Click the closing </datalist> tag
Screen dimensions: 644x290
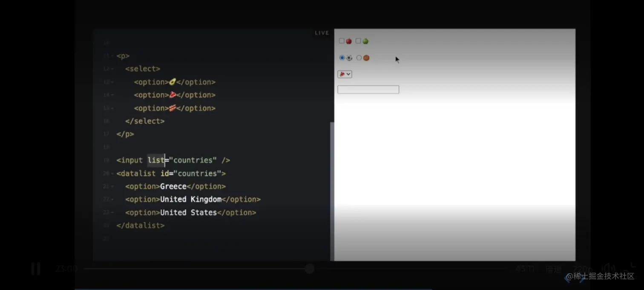coord(141,225)
